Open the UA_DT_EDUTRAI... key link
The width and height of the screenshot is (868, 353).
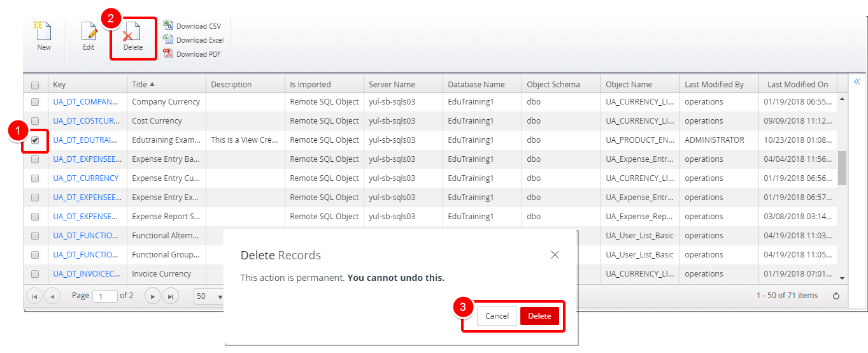click(x=86, y=140)
